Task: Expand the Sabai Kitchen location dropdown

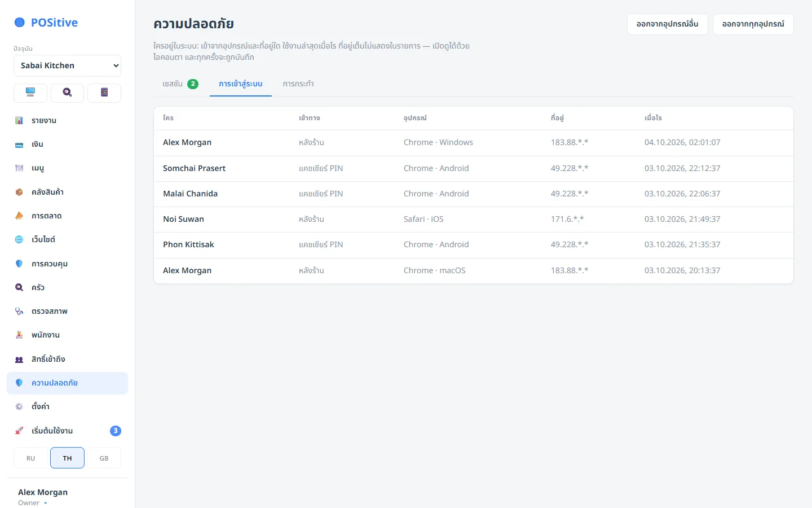Action: [67, 65]
